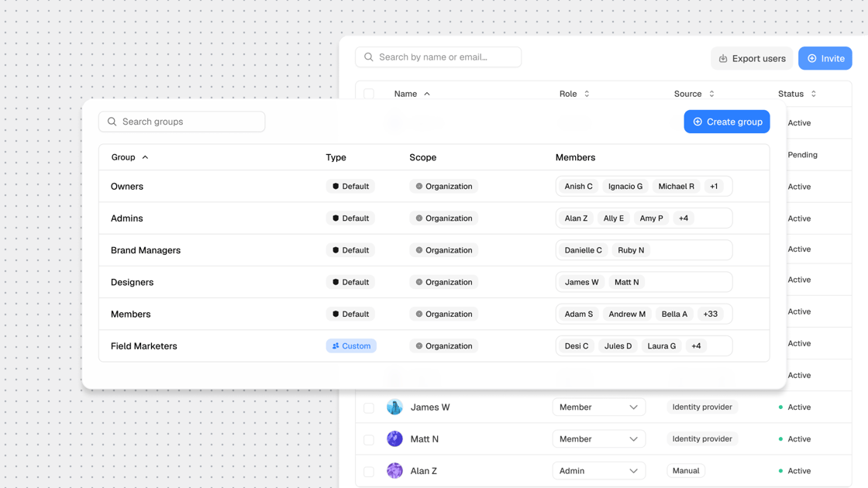
Task: Click the Michael R member chip
Action: (x=676, y=187)
